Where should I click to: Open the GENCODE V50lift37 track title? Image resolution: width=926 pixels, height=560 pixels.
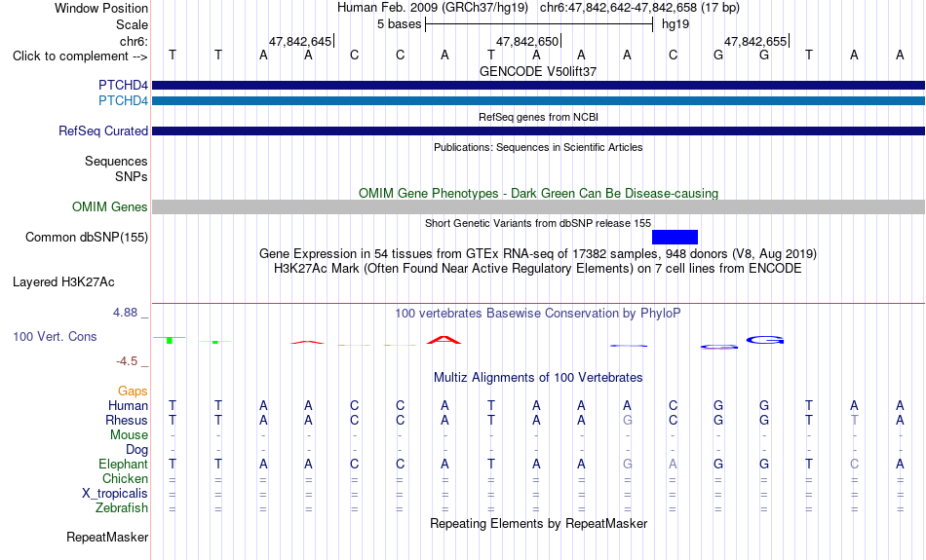click(538, 71)
